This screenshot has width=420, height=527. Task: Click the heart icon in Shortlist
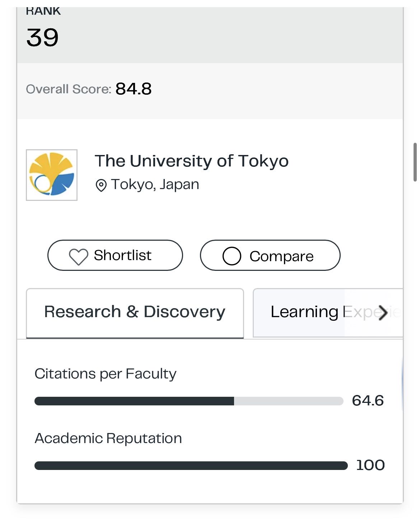(x=78, y=257)
